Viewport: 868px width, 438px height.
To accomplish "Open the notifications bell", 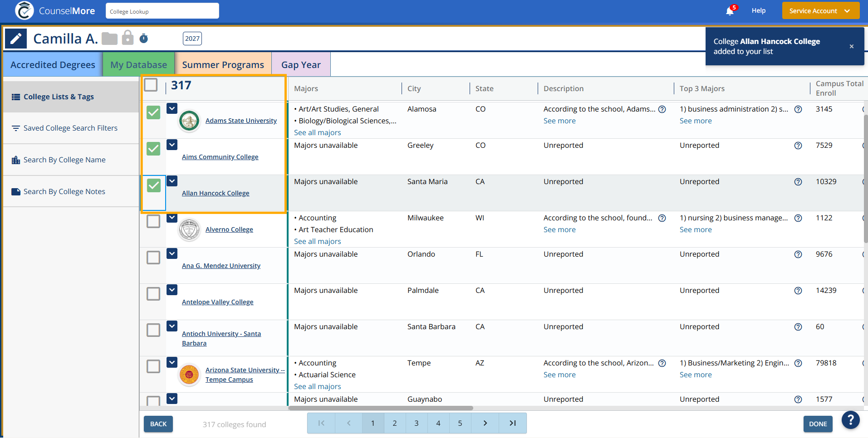I will 730,11.
